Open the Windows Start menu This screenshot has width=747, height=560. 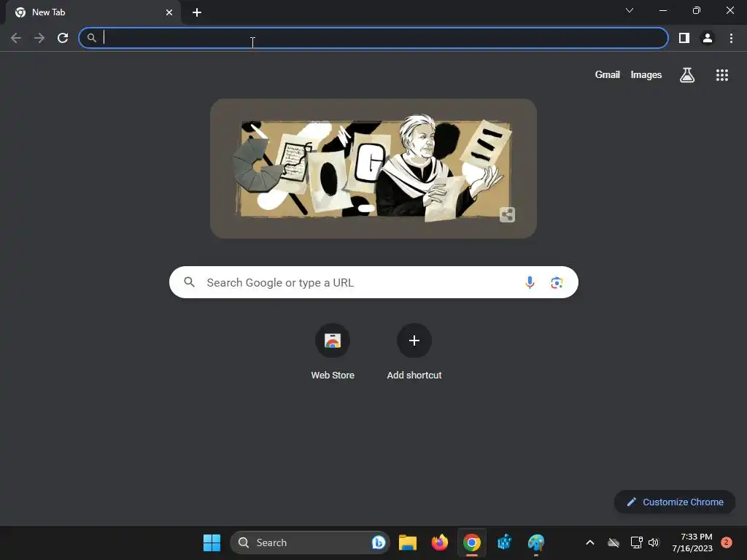pyautogui.click(x=212, y=542)
